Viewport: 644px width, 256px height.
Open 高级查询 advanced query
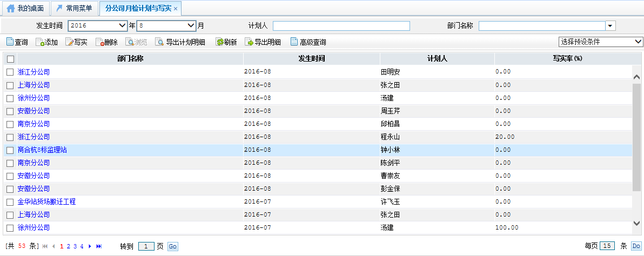(x=294, y=42)
